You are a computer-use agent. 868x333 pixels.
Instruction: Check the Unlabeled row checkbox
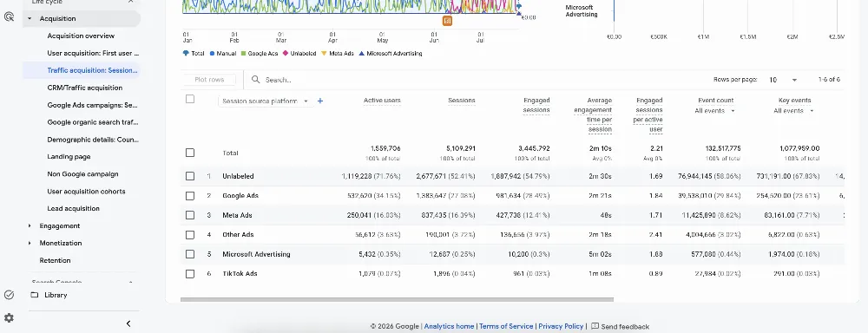click(x=190, y=176)
